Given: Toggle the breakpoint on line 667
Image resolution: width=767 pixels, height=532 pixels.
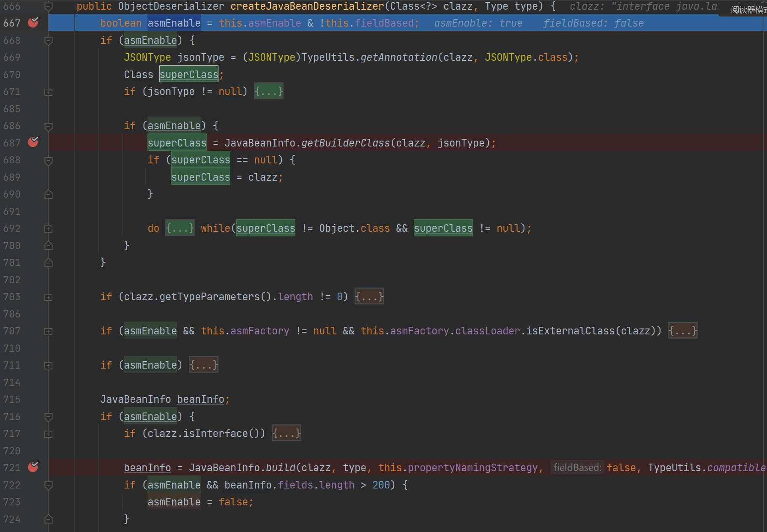Looking at the screenshot, I should tap(33, 23).
